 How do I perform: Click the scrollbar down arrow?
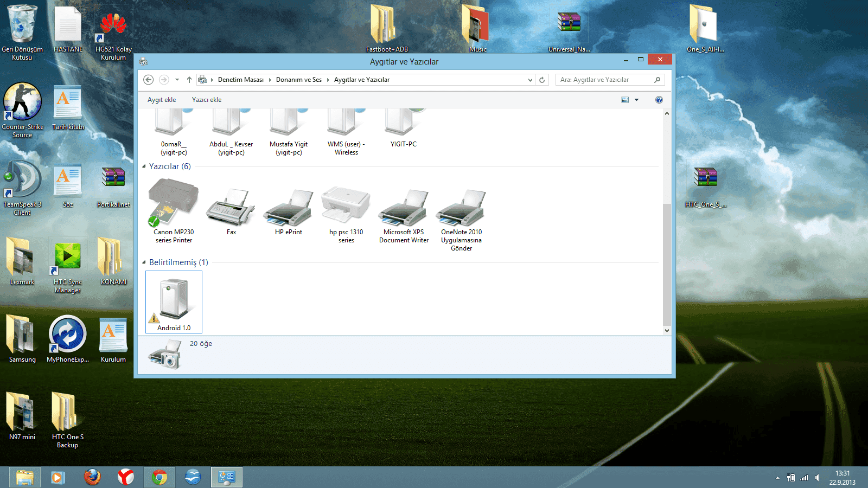[667, 330]
